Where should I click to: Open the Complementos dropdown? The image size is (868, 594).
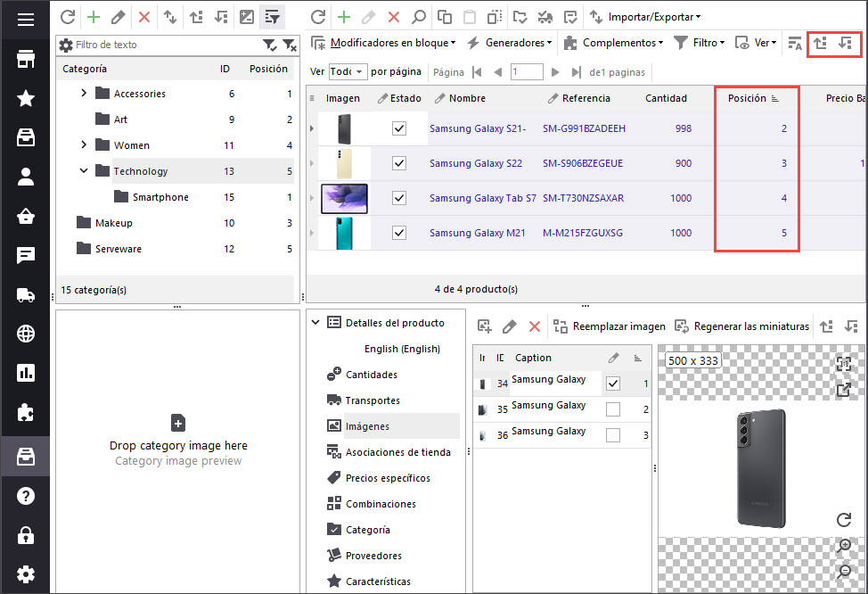point(613,43)
